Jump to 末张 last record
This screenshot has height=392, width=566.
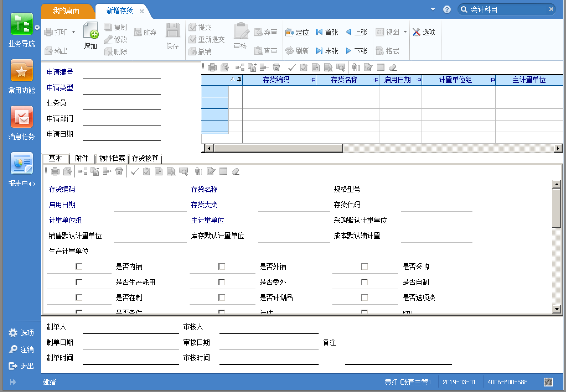[x=327, y=51]
